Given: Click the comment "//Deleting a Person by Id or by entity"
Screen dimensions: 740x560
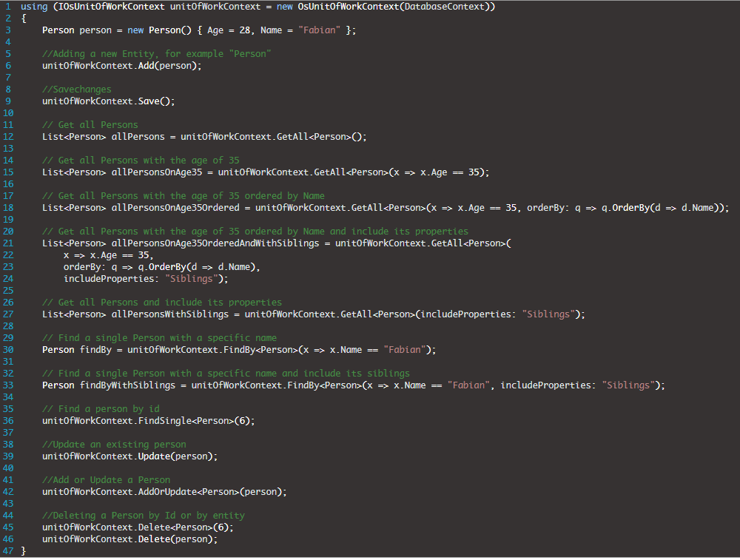Looking at the screenshot, I should pos(144,516).
